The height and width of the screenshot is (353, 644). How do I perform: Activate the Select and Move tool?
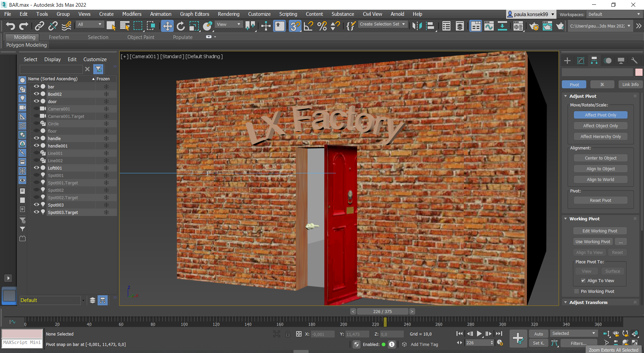[x=167, y=26]
